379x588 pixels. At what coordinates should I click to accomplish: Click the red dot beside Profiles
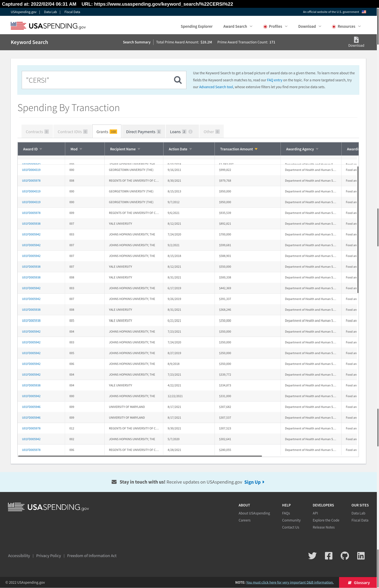[x=265, y=27]
